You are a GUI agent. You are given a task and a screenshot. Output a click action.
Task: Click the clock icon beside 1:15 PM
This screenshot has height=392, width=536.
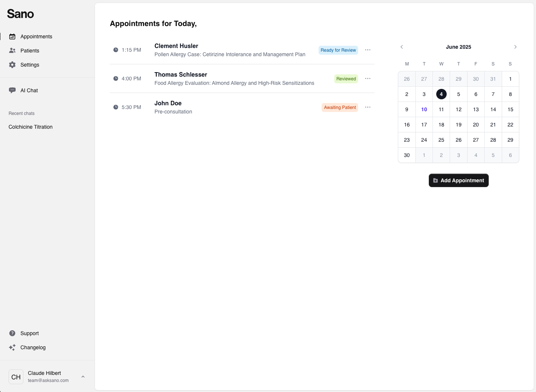tap(116, 50)
